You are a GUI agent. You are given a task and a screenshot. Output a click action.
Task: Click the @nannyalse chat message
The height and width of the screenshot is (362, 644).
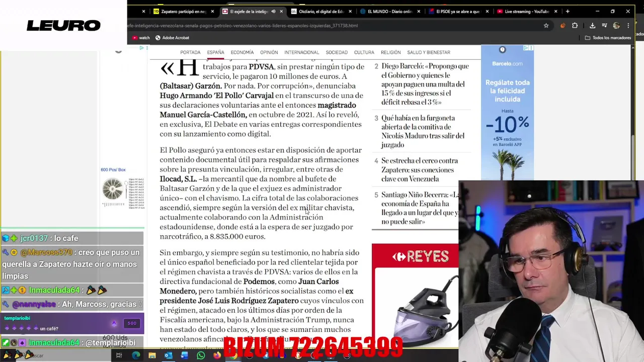point(72,304)
